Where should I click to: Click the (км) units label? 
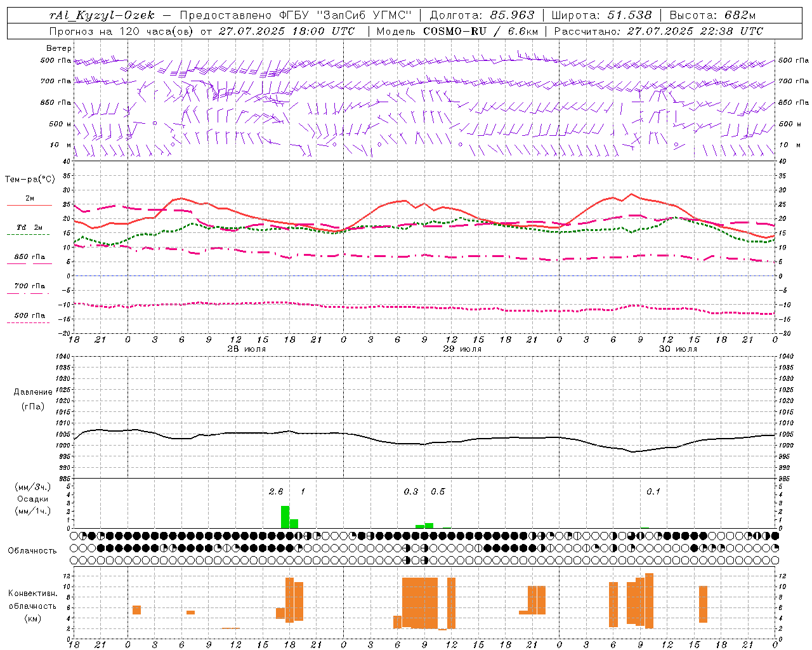click(x=32, y=618)
